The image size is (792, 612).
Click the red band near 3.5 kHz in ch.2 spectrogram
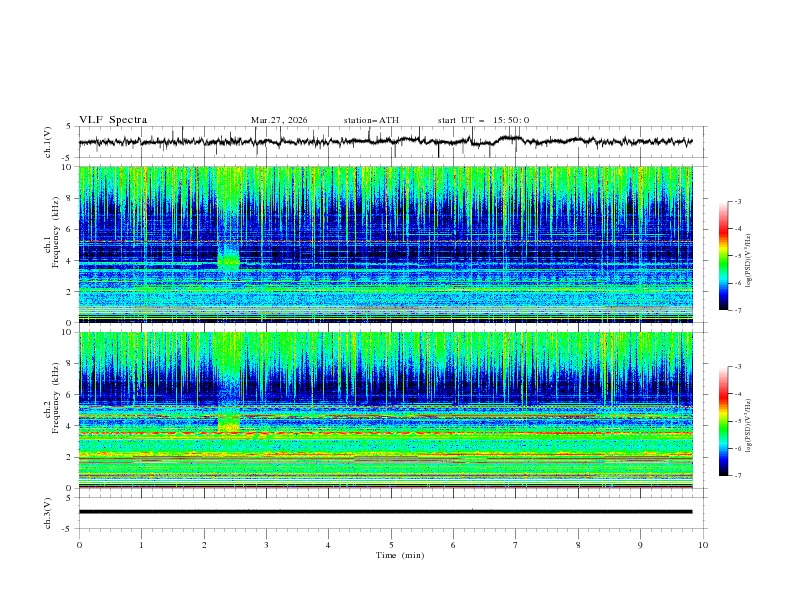(385, 433)
